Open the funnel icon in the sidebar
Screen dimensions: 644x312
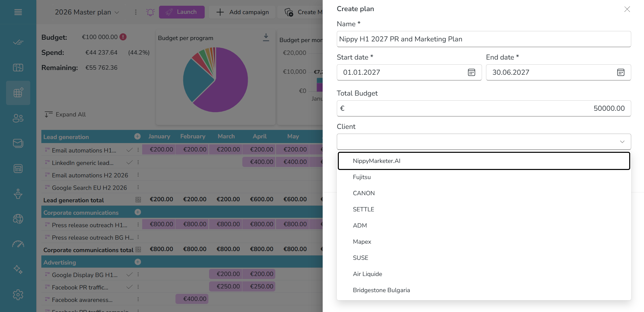pos(18,194)
